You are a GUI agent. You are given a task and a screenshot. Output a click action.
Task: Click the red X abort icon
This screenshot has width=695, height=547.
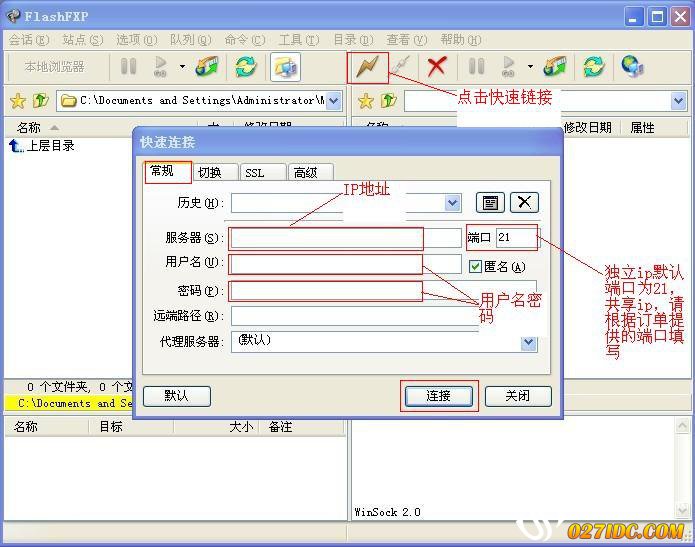[x=437, y=66]
